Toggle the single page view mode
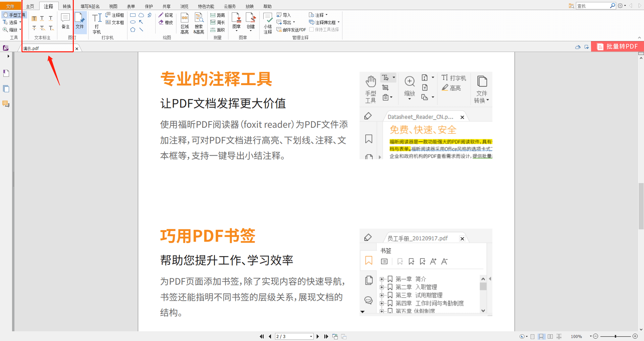This screenshot has width=644, height=341. click(x=533, y=336)
